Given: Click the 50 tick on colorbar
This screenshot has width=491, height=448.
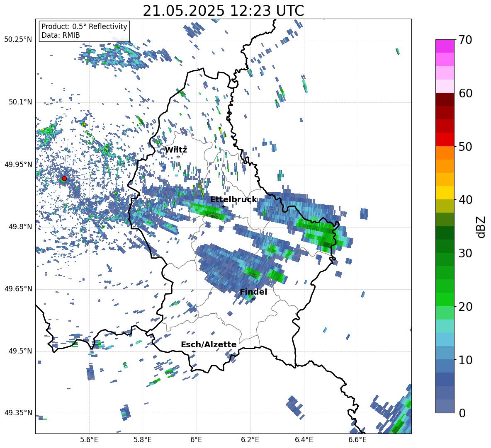Looking at the screenshot, I should coord(465,146).
